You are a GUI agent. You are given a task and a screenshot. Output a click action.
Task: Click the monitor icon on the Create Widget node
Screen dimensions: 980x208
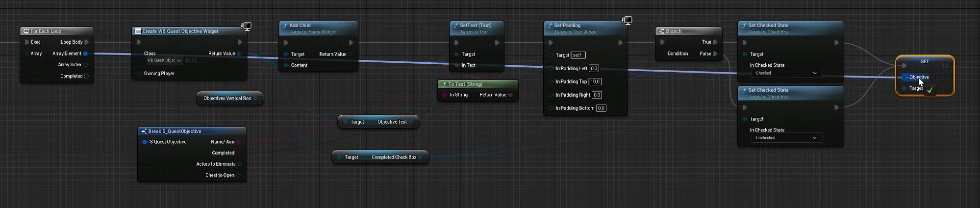pos(247,26)
